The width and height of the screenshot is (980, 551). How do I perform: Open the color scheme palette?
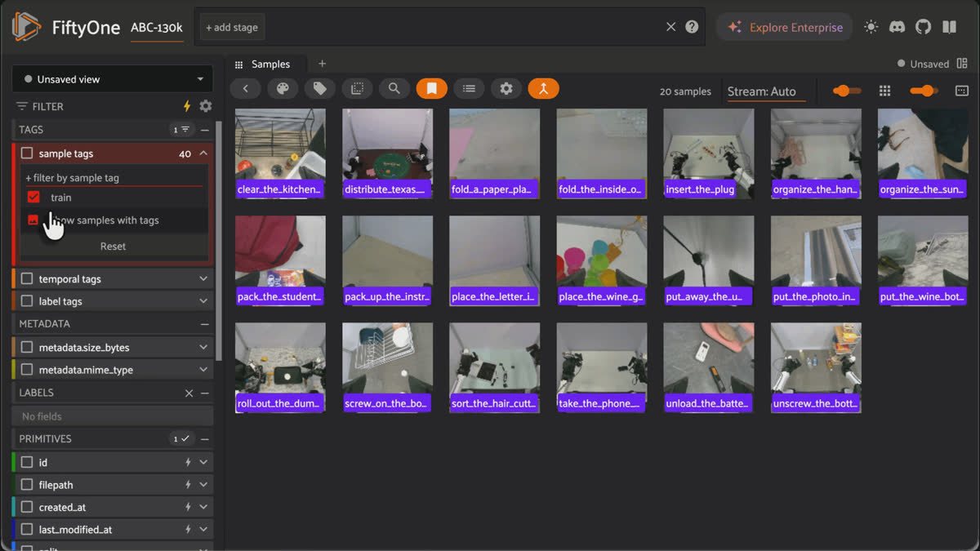pyautogui.click(x=283, y=89)
